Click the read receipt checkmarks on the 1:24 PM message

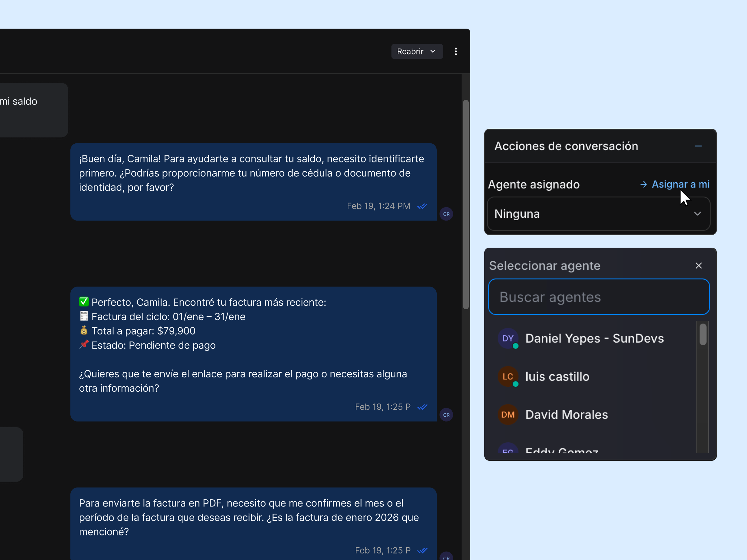click(422, 206)
